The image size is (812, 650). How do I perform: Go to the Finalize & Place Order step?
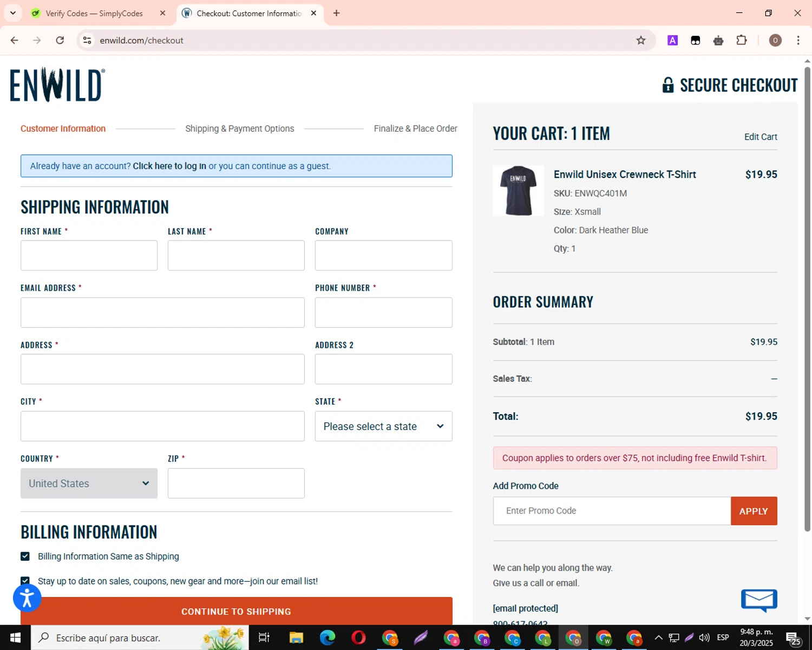pos(415,128)
